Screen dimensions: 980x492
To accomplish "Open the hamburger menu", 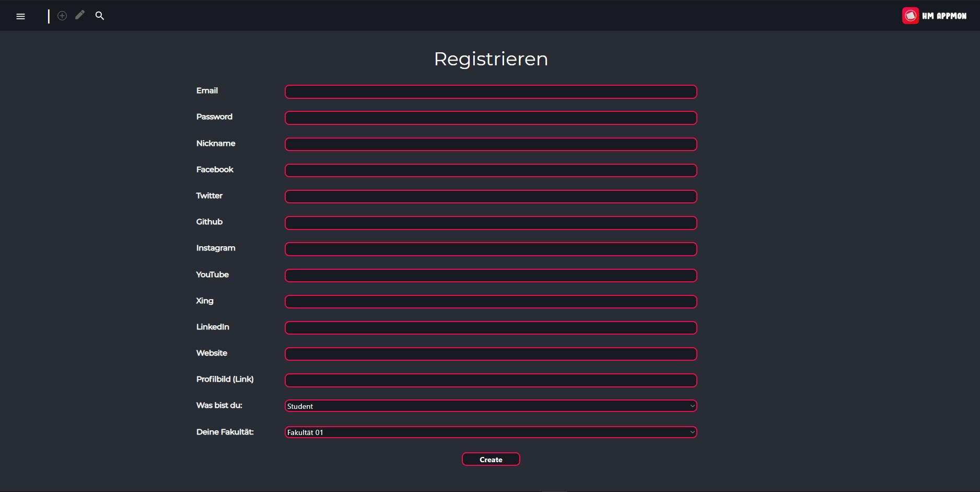I will (21, 16).
